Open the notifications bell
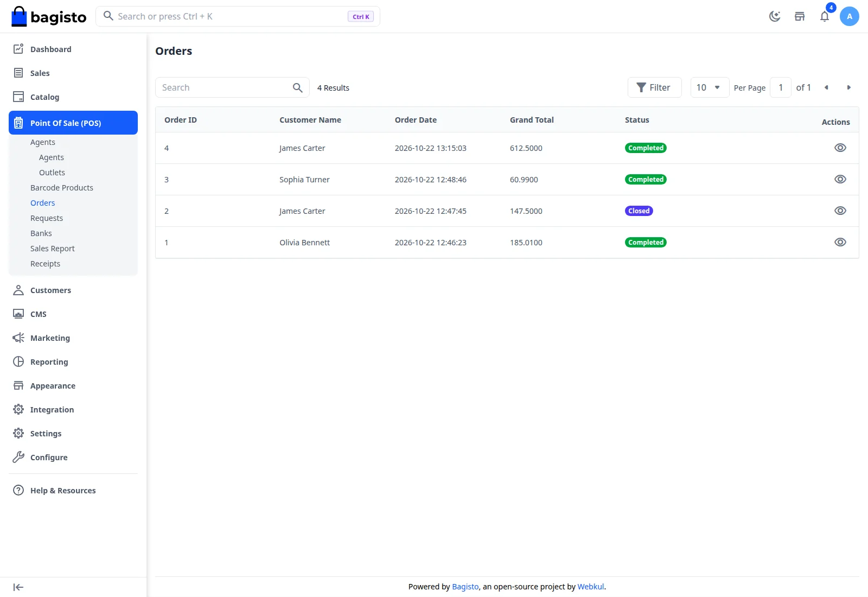The image size is (868, 597). click(x=825, y=16)
